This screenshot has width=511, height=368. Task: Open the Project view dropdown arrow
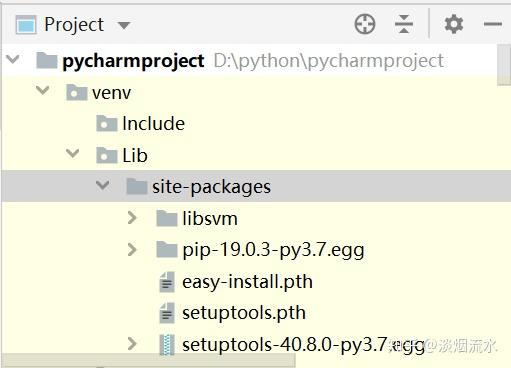(124, 25)
